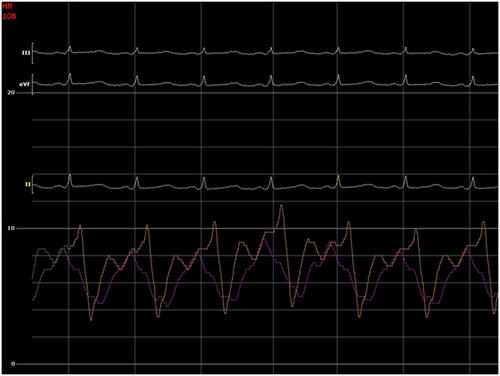
Task: Click the scale bracket beside aVF
Action: (x=32, y=83)
